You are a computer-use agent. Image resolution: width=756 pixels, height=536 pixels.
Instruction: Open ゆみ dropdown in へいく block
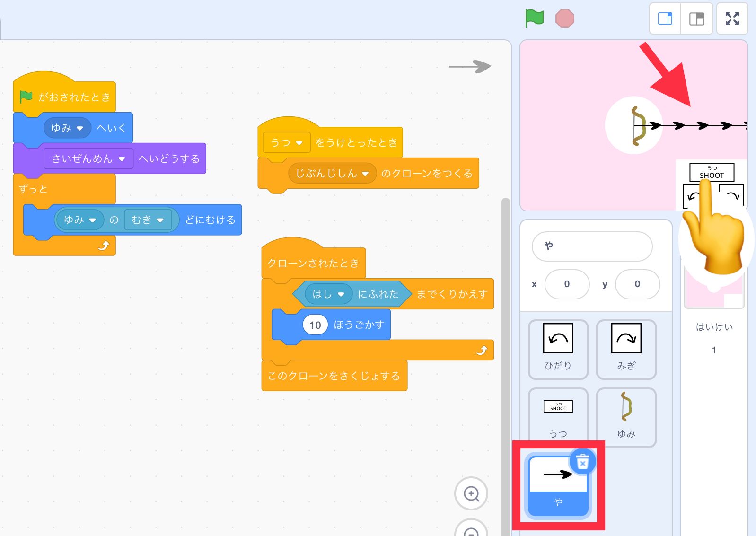pos(67,128)
